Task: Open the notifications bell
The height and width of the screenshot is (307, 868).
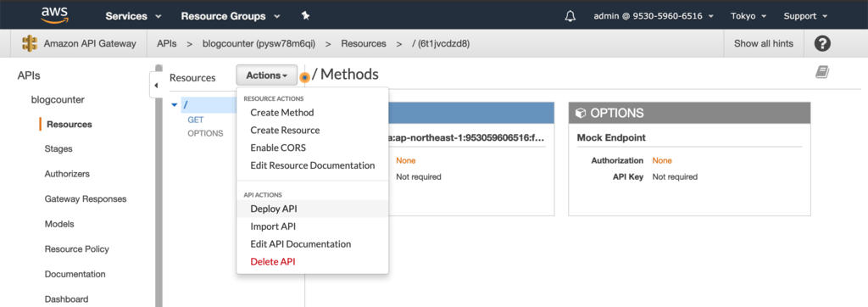Action: 570,16
